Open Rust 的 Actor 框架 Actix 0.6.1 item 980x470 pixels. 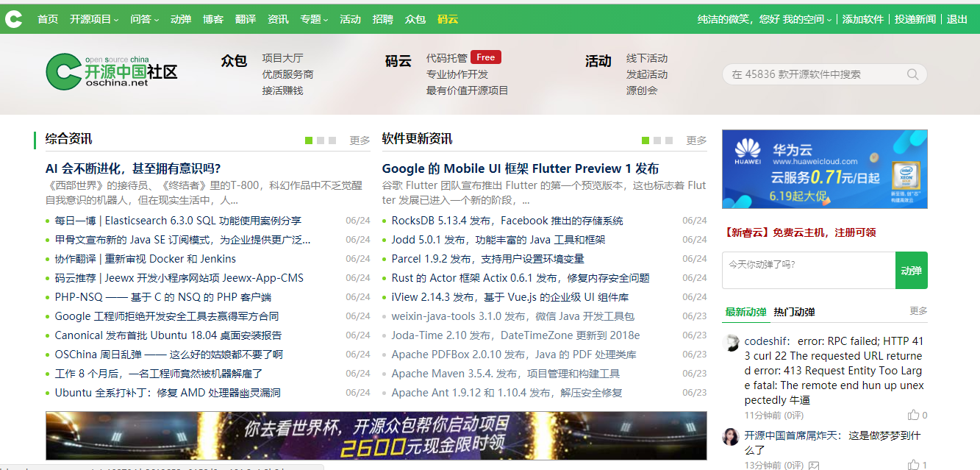521,278
